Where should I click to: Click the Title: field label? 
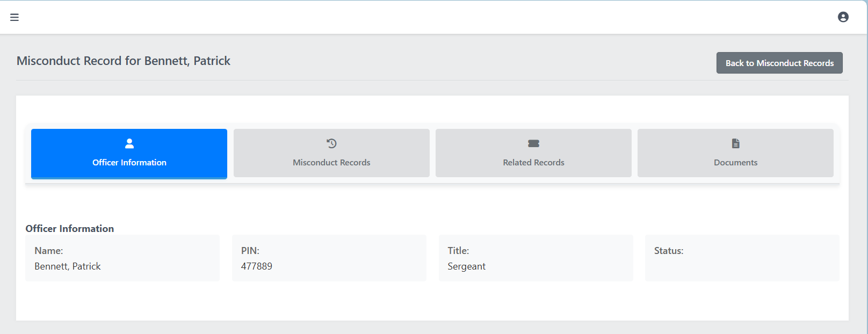[x=458, y=251]
